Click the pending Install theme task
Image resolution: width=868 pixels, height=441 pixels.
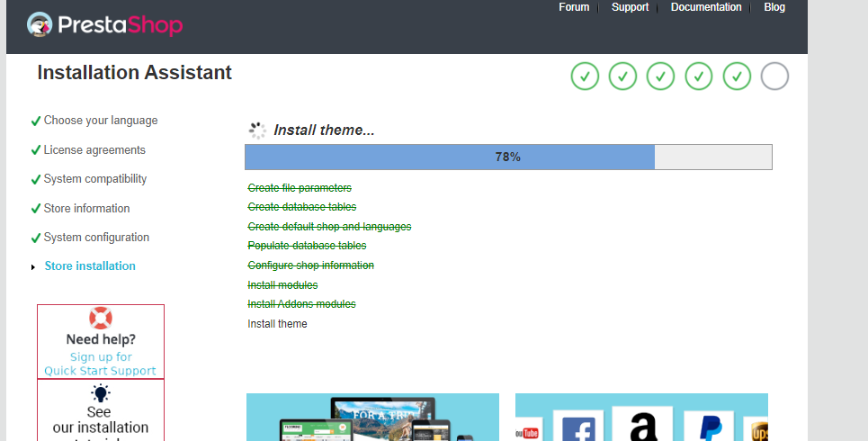pyautogui.click(x=277, y=323)
